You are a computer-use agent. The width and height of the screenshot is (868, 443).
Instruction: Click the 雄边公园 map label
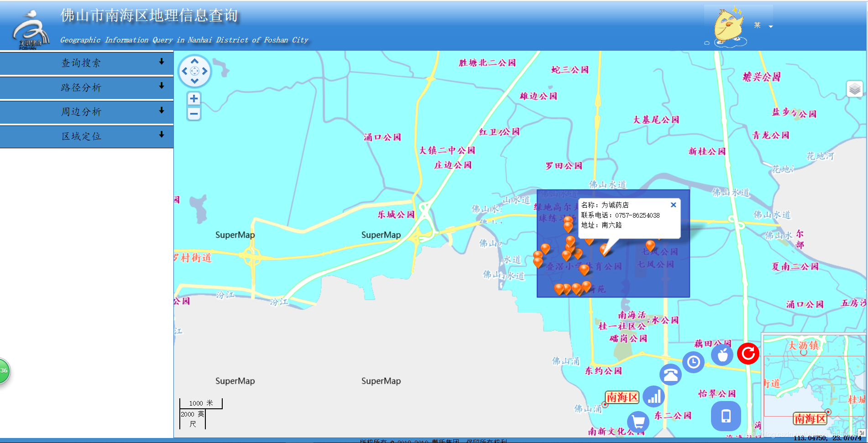point(539,96)
